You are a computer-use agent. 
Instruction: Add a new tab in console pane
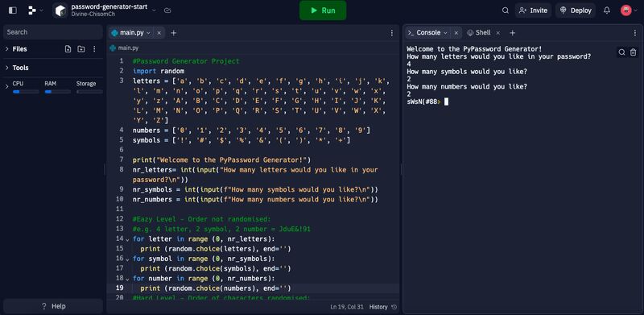tap(512, 33)
